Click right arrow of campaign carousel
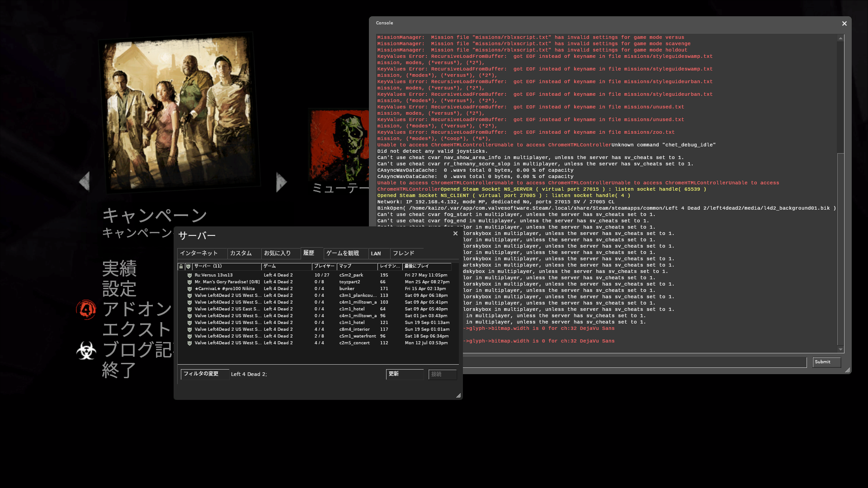868x488 pixels. tap(281, 182)
